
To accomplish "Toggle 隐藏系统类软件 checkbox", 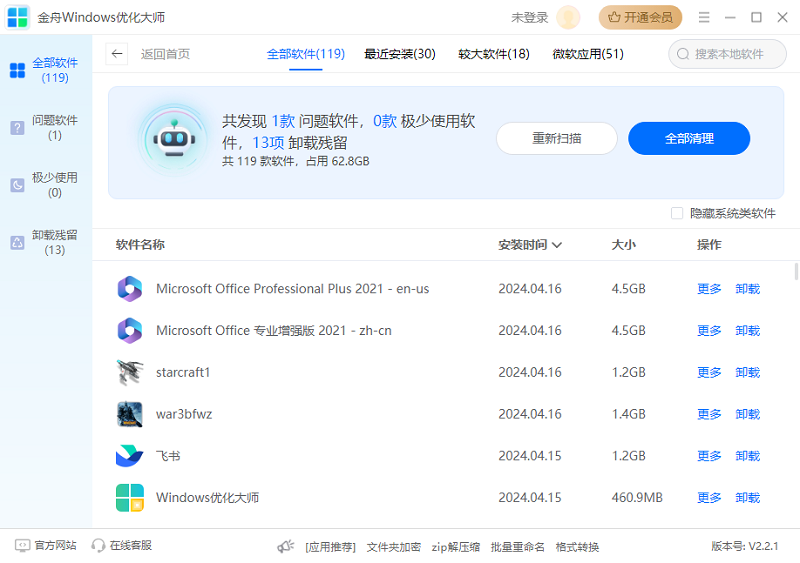I will pyautogui.click(x=677, y=213).
